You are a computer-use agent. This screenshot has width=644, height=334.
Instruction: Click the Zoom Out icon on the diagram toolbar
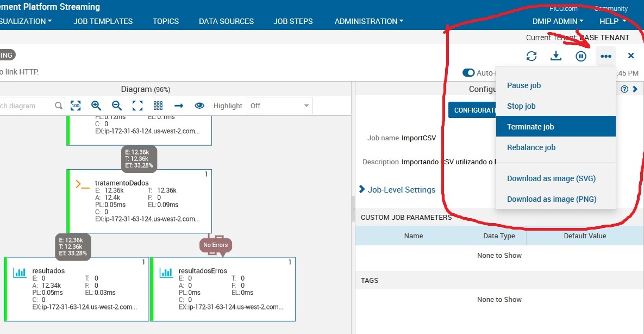click(116, 106)
